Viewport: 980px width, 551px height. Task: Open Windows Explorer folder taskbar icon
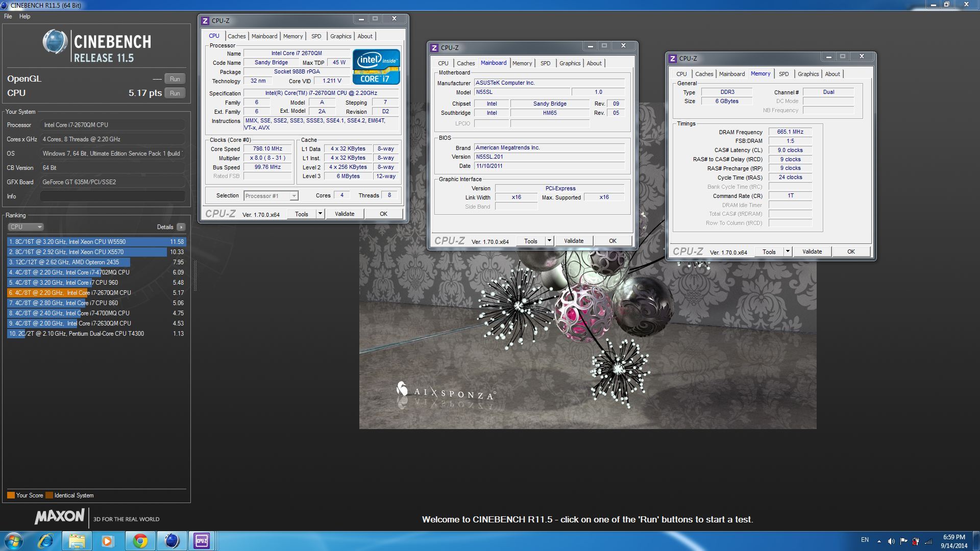[77, 541]
